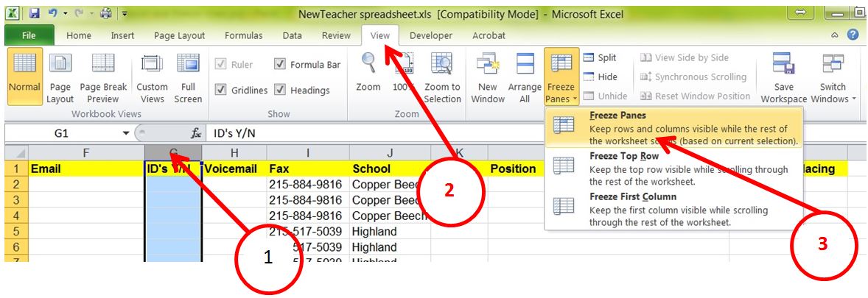This screenshot has height=298, width=868.
Task: Switch to Full Screen view
Action: pos(188,65)
